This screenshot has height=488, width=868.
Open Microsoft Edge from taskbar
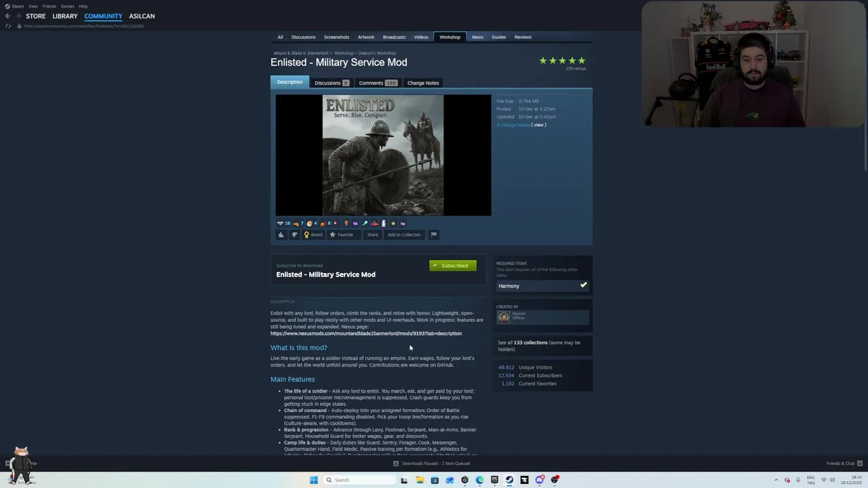coord(479,480)
